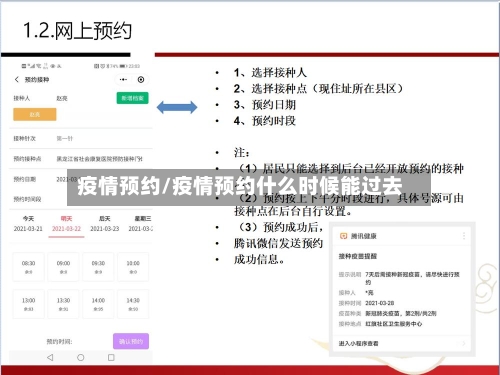Screen dimensions: 500x375
Task: Tap the chevron beside 进入小程序查看
Action: 463,343
